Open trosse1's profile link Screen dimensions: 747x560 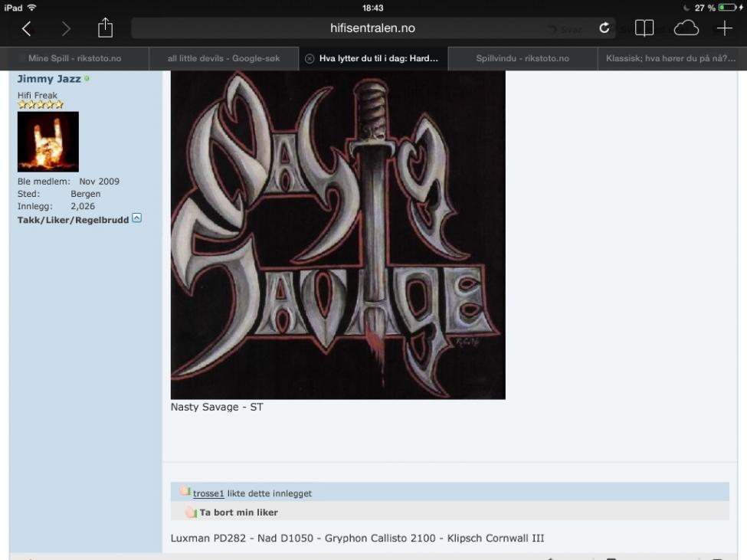(x=208, y=493)
